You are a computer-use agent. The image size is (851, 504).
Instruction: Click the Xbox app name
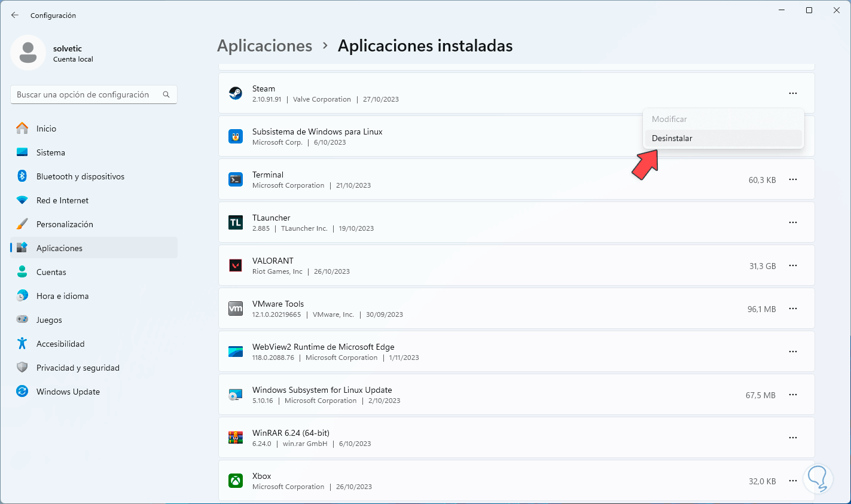click(262, 476)
